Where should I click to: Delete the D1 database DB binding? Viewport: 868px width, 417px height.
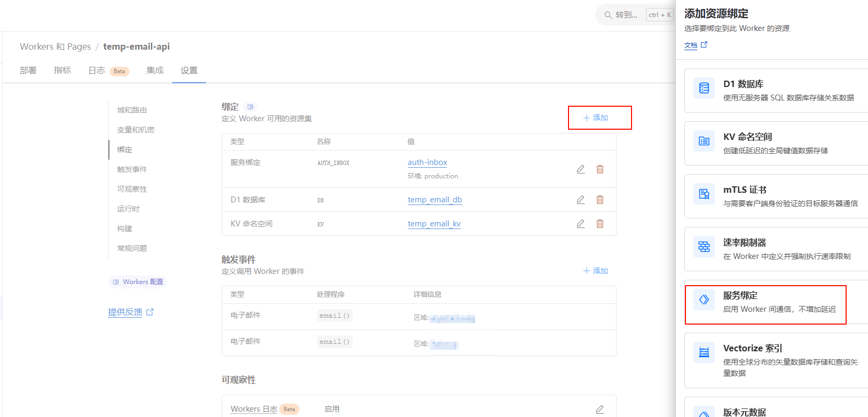pyautogui.click(x=600, y=200)
